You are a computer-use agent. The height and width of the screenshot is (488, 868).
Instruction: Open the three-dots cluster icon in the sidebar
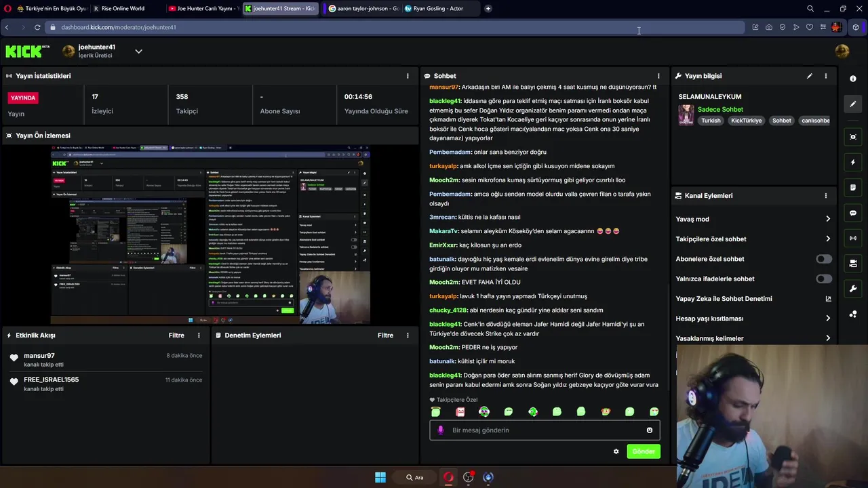coord(853,314)
